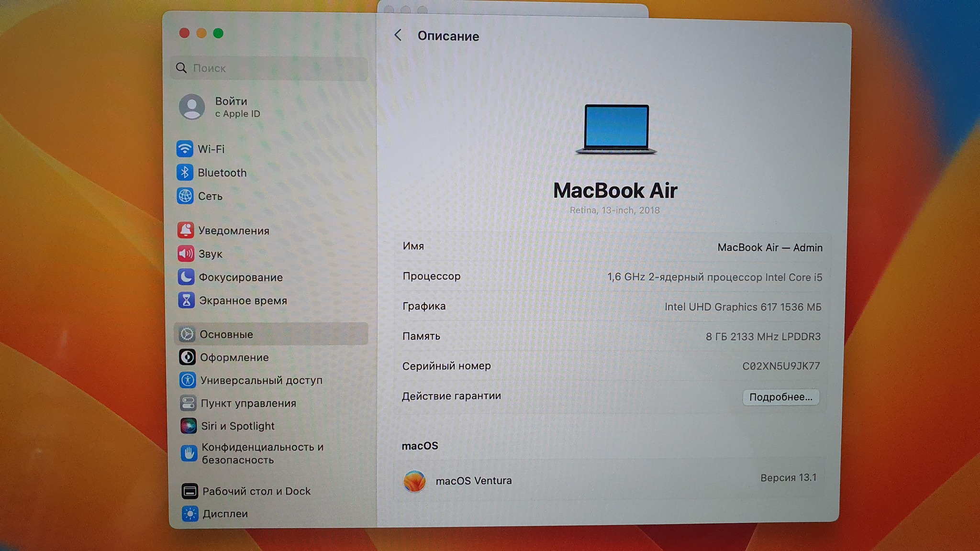Screen dimensions: 980x551
Task: Click the Подробнее warranty button
Action: coord(780,397)
